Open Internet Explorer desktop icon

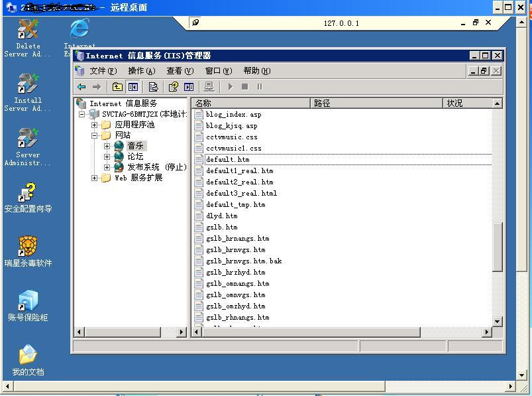[x=80, y=37]
